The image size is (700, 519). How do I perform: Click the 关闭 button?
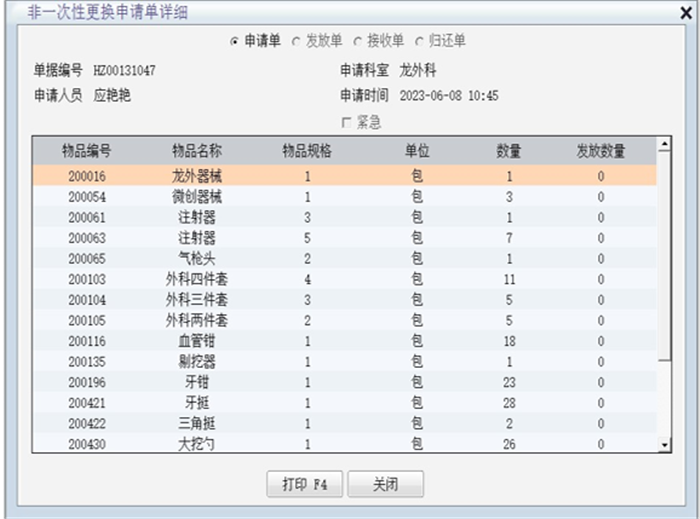coord(385,484)
